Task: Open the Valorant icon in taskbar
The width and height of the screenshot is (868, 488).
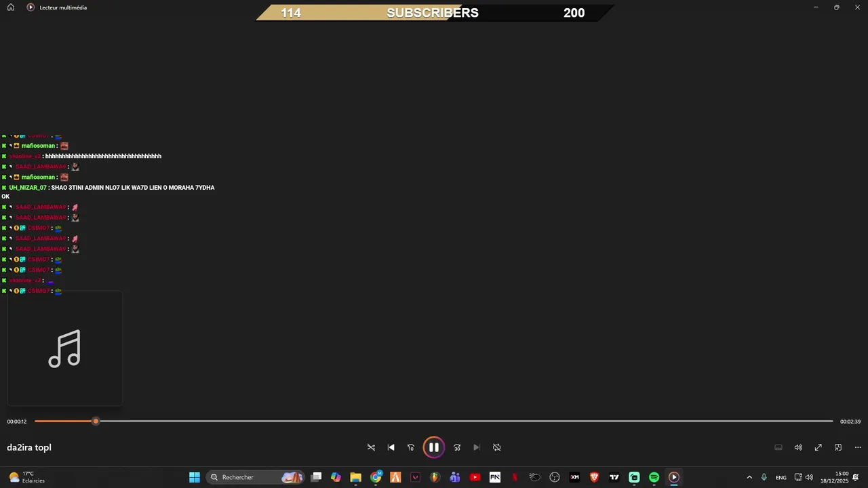Action: coord(416,477)
